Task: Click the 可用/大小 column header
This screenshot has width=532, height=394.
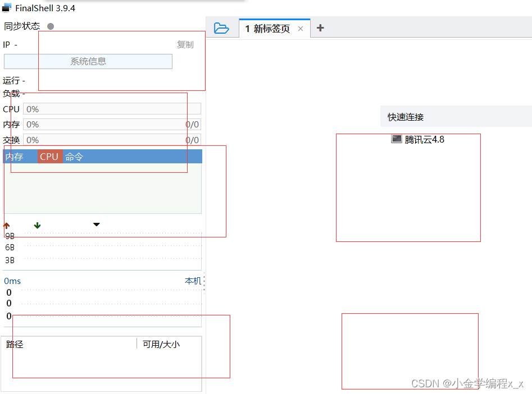Action: [161, 345]
